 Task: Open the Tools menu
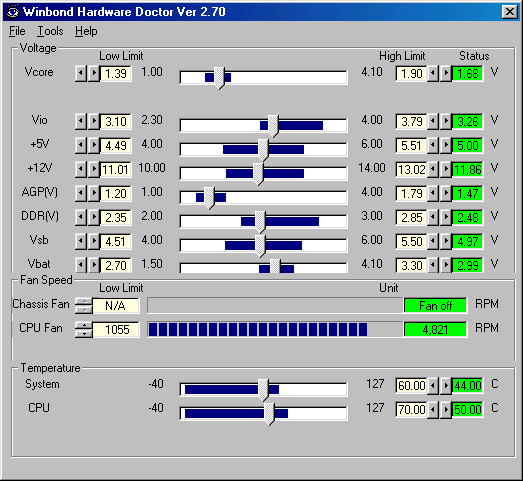click(x=50, y=31)
